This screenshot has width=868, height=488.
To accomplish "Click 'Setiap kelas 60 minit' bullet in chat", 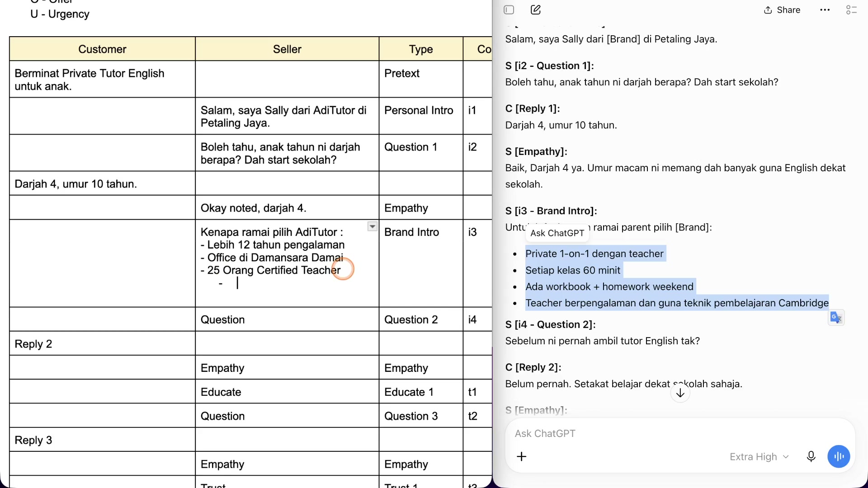I will click(x=573, y=270).
